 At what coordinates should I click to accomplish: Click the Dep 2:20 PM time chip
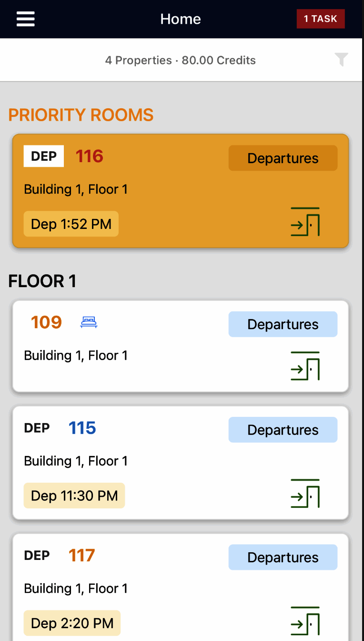(x=72, y=623)
